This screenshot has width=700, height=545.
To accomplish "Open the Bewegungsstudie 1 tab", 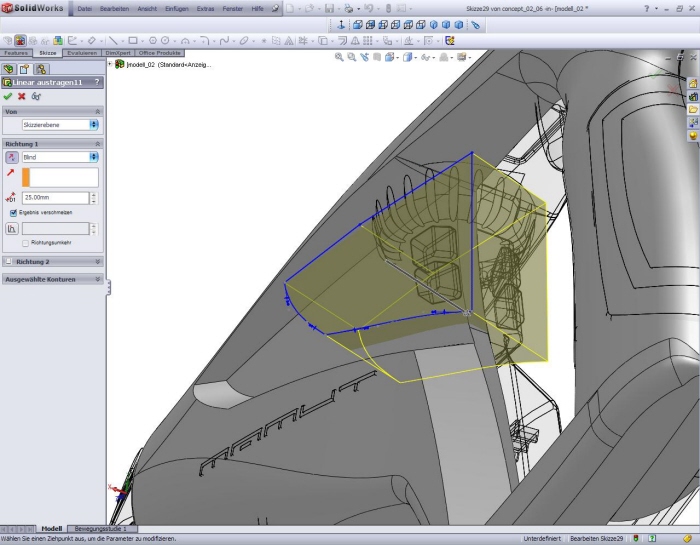I will click(x=103, y=528).
